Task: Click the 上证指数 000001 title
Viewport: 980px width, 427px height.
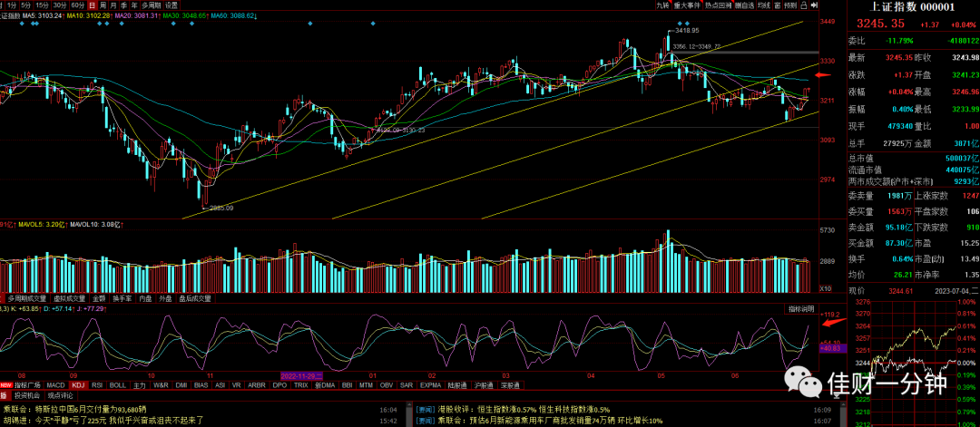Action: [913, 7]
